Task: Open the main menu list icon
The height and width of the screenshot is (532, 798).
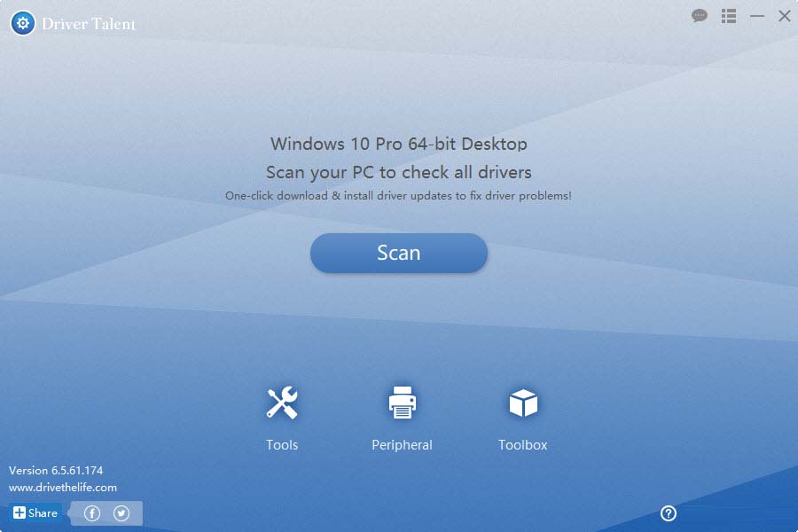Action: tap(729, 16)
